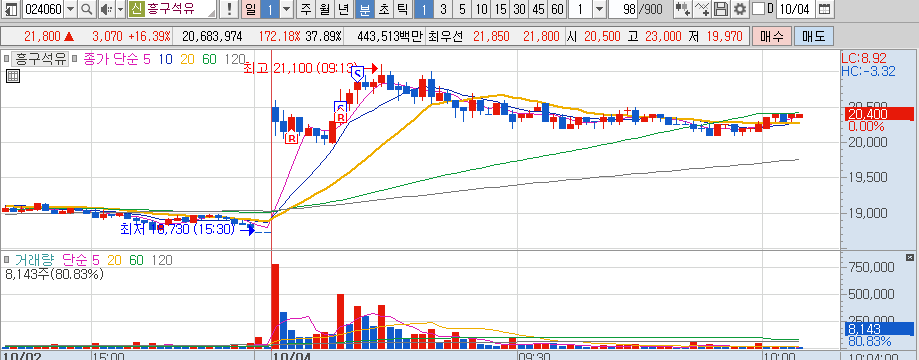Click the LC:8.92 indicator text
Viewport: 919px width, 360px height.
coord(863,59)
